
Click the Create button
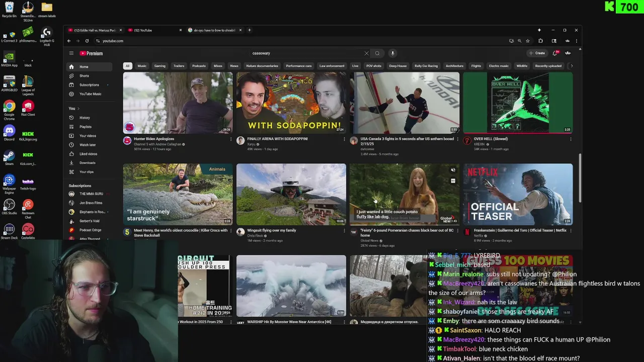pyautogui.click(x=537, y=53)
